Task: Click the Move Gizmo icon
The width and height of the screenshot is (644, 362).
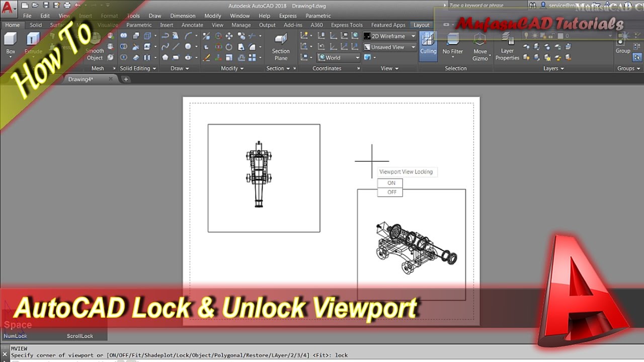Action: [480, 47]
